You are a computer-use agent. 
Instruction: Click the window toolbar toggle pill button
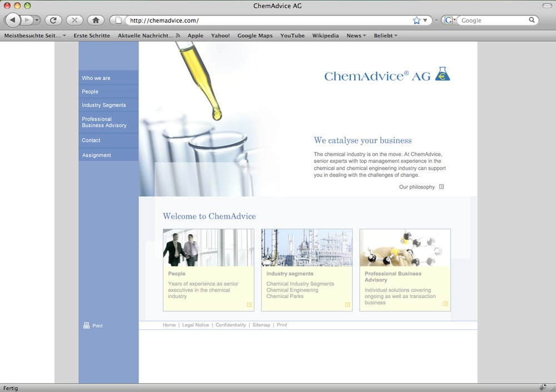tap(548, 6)
